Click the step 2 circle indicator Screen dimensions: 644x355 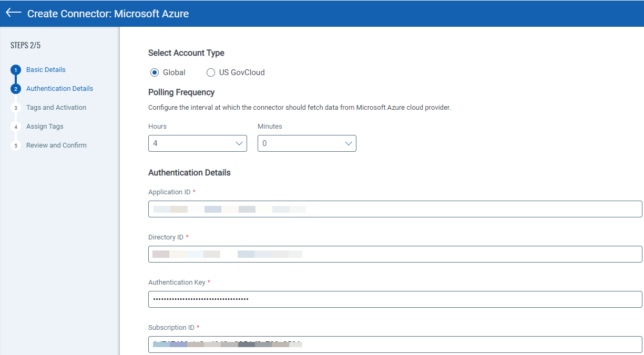[x=15, y=88]
